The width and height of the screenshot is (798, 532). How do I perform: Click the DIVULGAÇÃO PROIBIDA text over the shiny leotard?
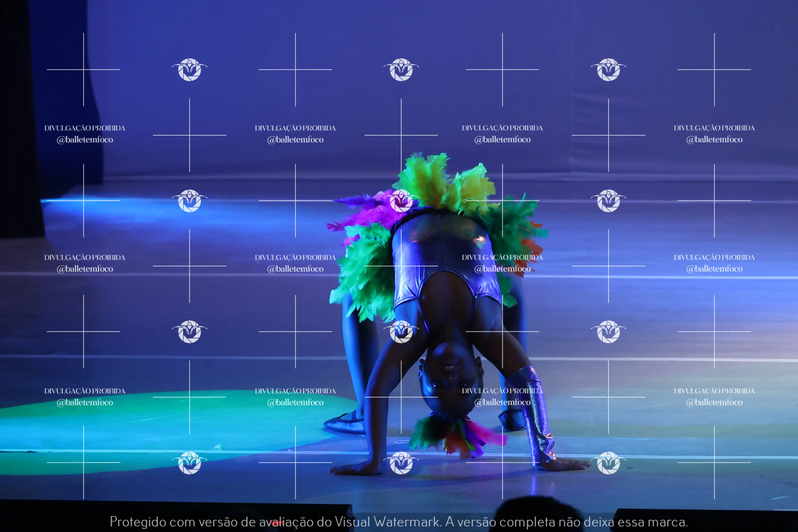[503, 257]
